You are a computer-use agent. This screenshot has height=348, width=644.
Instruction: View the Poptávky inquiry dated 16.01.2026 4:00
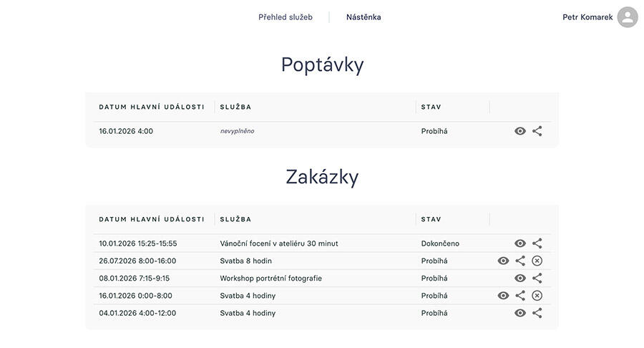coord(520,131)
